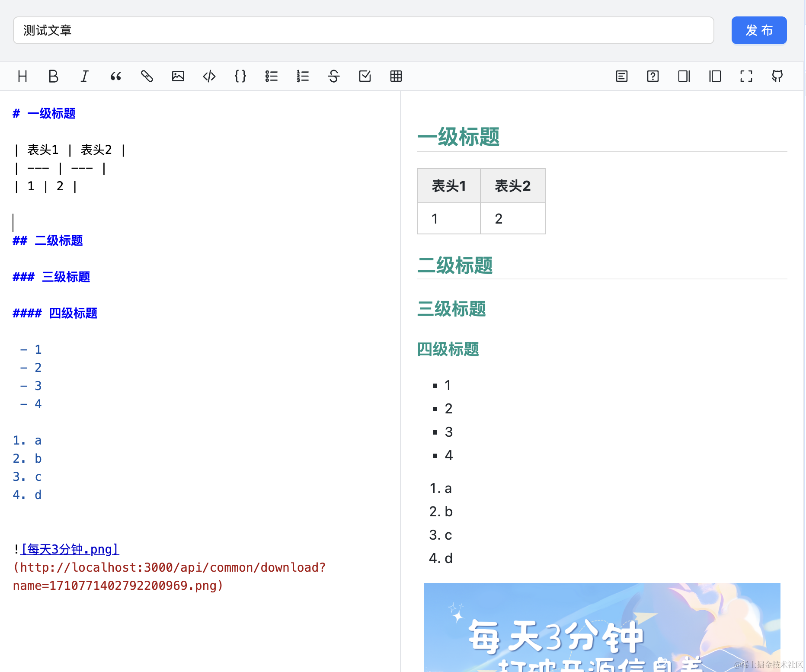Click the preview heading 三级标题
Screen dimensions: 806x672
pyautogui.click(x=451, y=309)
